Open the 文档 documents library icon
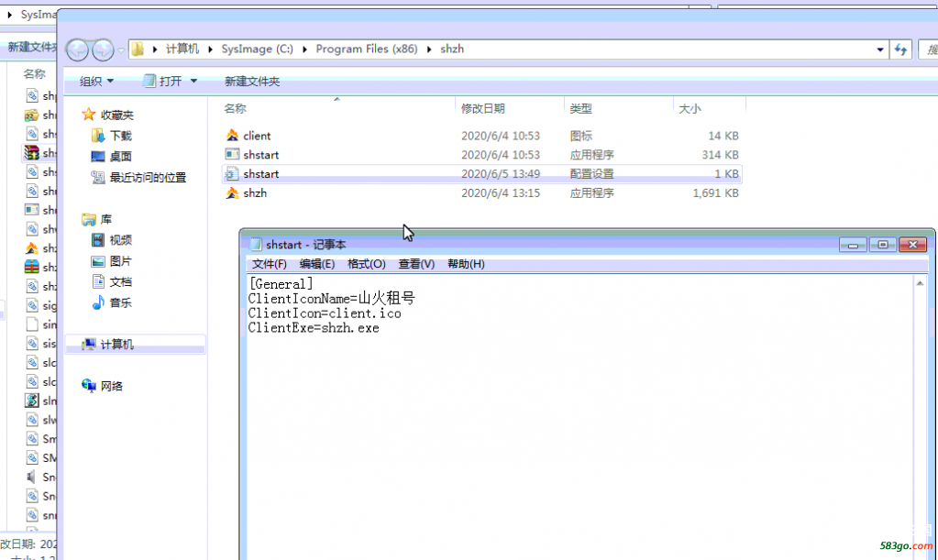The width and height of the screenshot is (938, 560). coord(98,281)
